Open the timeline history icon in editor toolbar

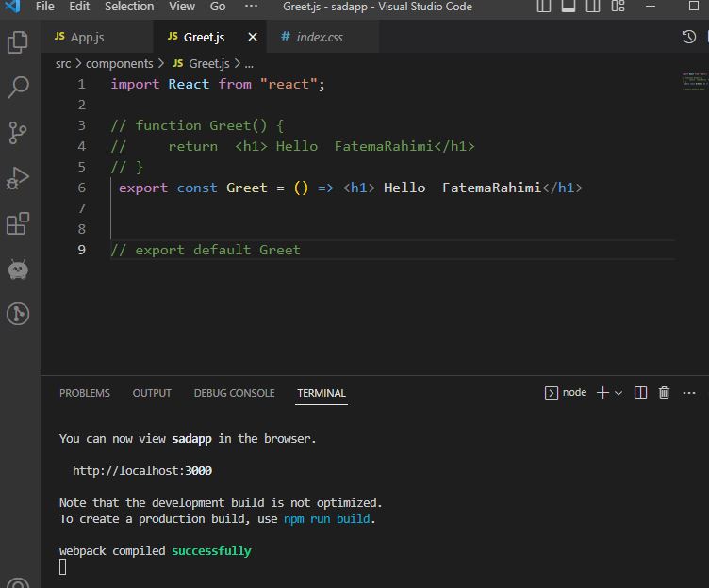(x=688, y=37)
